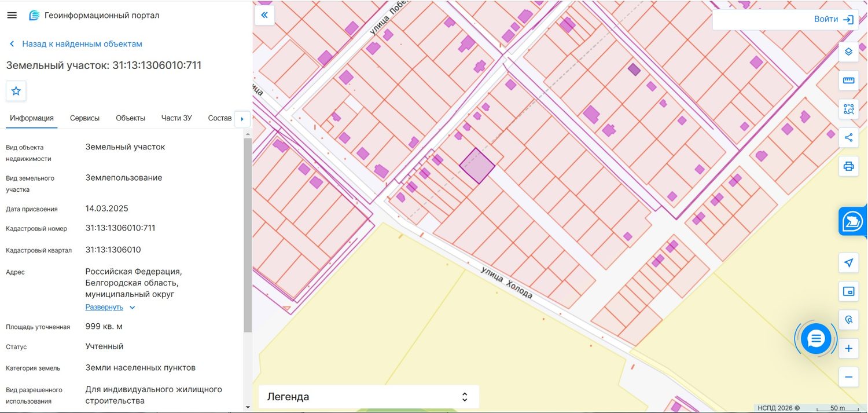Open the Сервисы tab
The image size is (868, 413).
84,118
